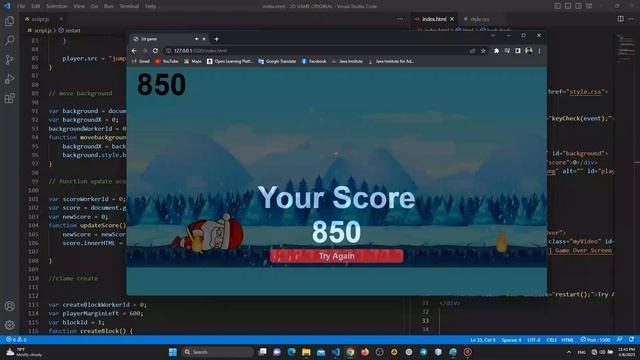Click the share icon in address bar
This screenshot has height=360, width=640.
[x=472, y=51]
